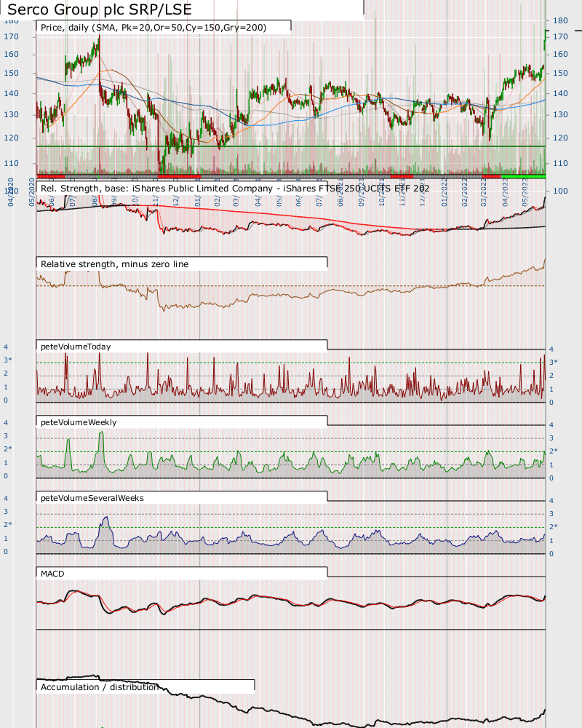
Task: Select the '120' value on the right price axis
Action: (560, 138)
